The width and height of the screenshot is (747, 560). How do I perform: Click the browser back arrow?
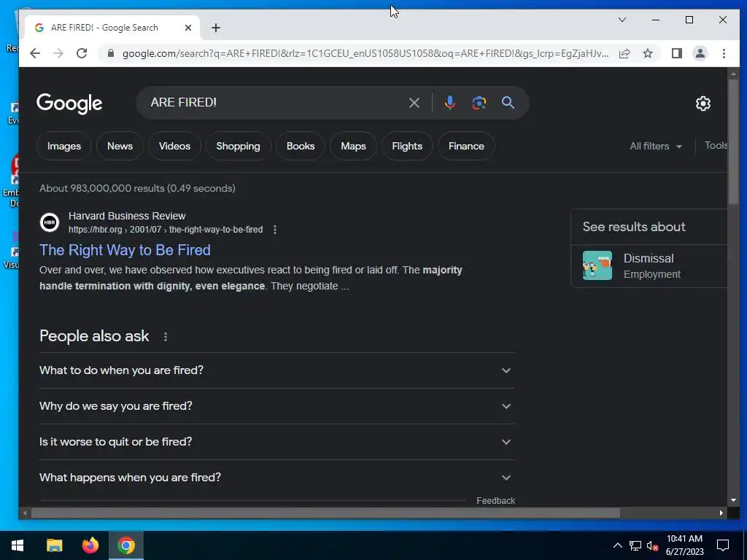pyautogui.click(x=35, y=53)
